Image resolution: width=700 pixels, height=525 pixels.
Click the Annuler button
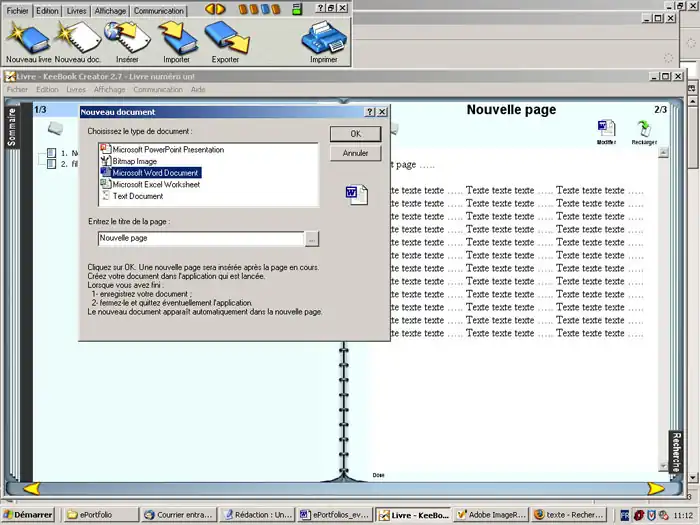pos(355,154)
